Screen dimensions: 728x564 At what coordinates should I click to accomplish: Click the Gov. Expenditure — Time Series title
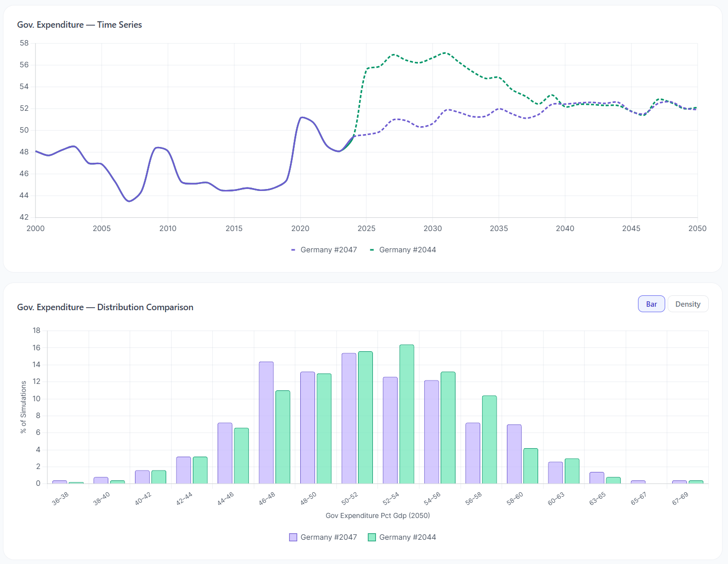tap(79, 24)
